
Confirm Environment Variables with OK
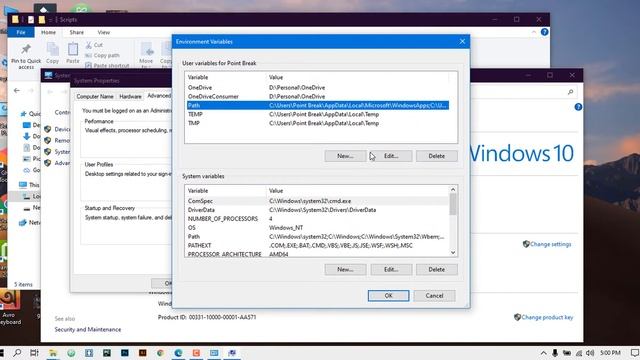tap(388, 296)
